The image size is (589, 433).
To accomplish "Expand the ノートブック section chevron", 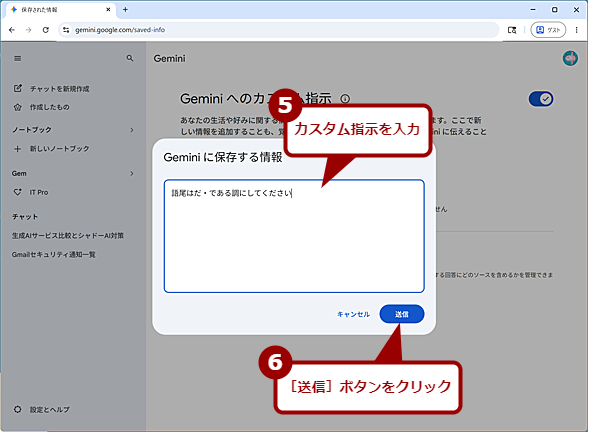I will (132, 130).
